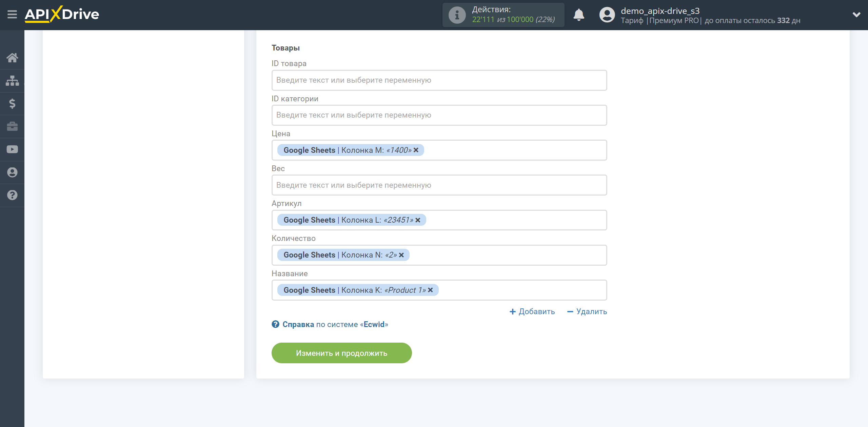Click the Товары section heading

(x=285, y=48)
